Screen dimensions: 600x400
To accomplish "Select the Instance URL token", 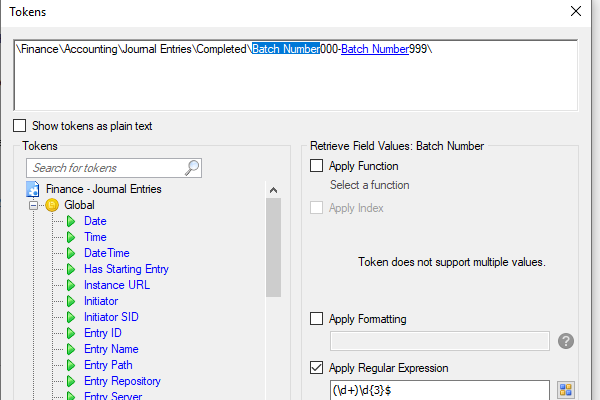I will [117, 285].
